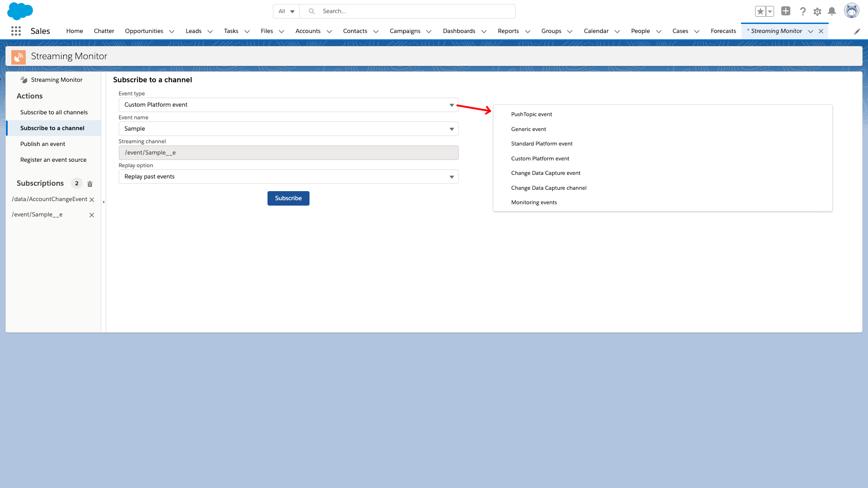Open Publish an event action
The height and width of the screenshot is (488, 868).
[x=42, y=144]
